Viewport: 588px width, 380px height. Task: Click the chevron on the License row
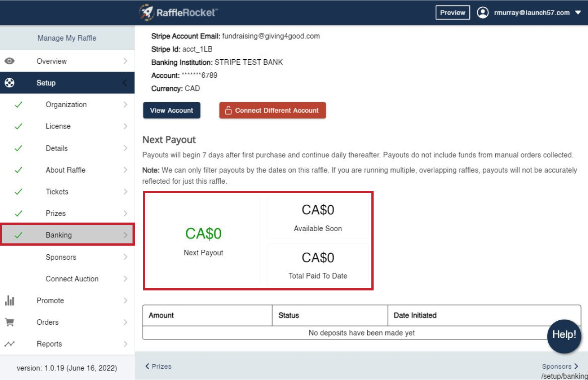point(125,126)
